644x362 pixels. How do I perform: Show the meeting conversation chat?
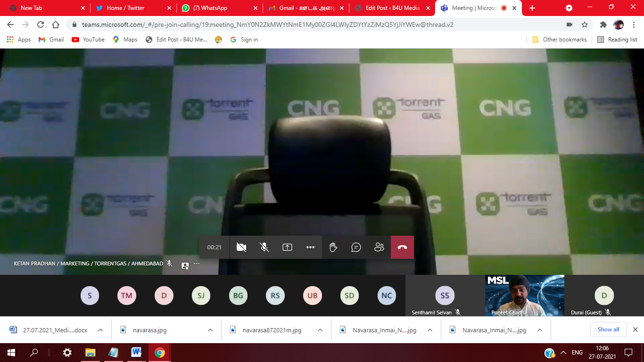click(x=356, y=247)
